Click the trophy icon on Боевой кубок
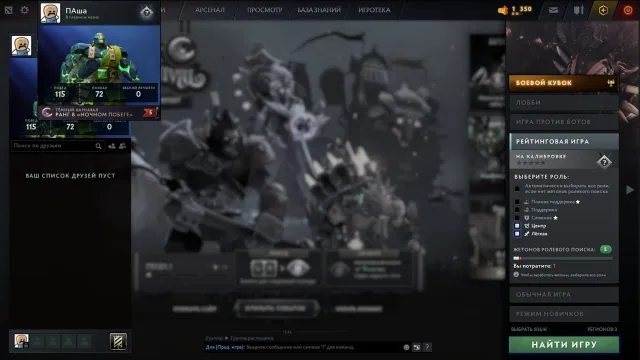 611,83
